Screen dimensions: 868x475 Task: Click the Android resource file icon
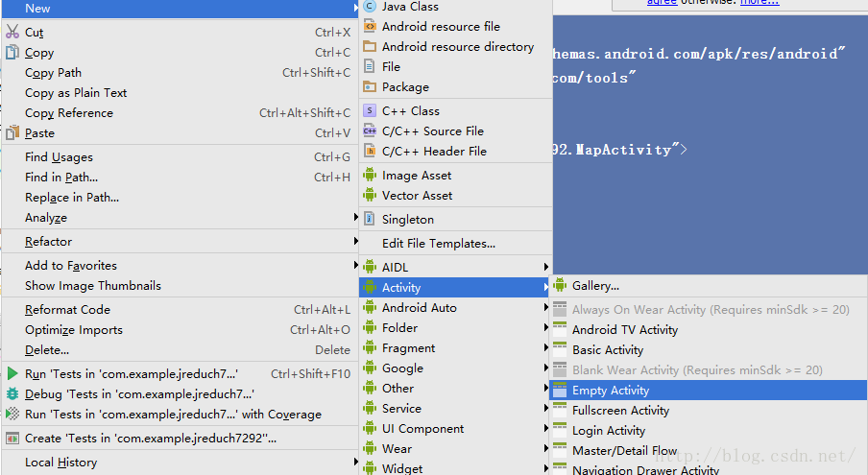[x=370, y=27]
